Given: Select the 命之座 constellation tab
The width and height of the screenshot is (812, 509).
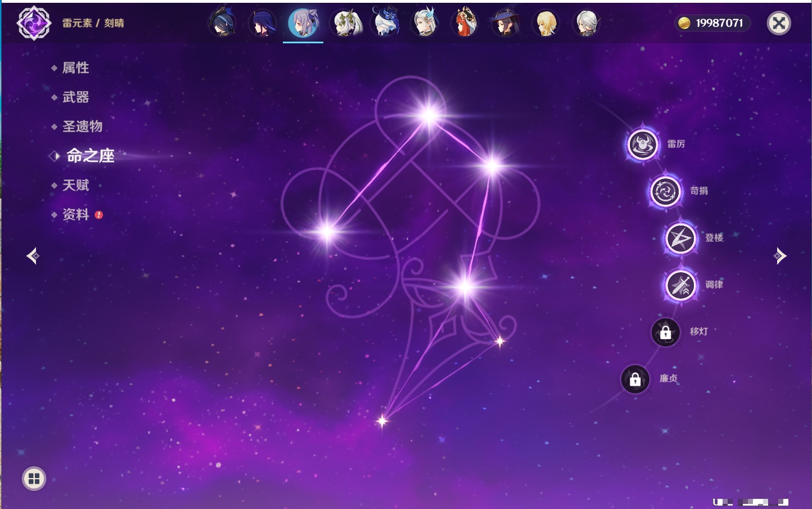Looking at the screenshot, I should point(90,156).
